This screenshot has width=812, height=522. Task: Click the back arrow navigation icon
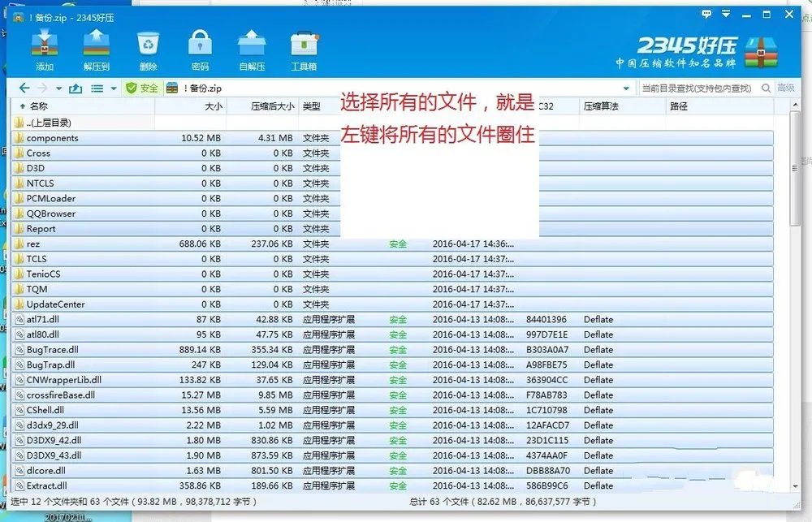(x=24, y=88)
